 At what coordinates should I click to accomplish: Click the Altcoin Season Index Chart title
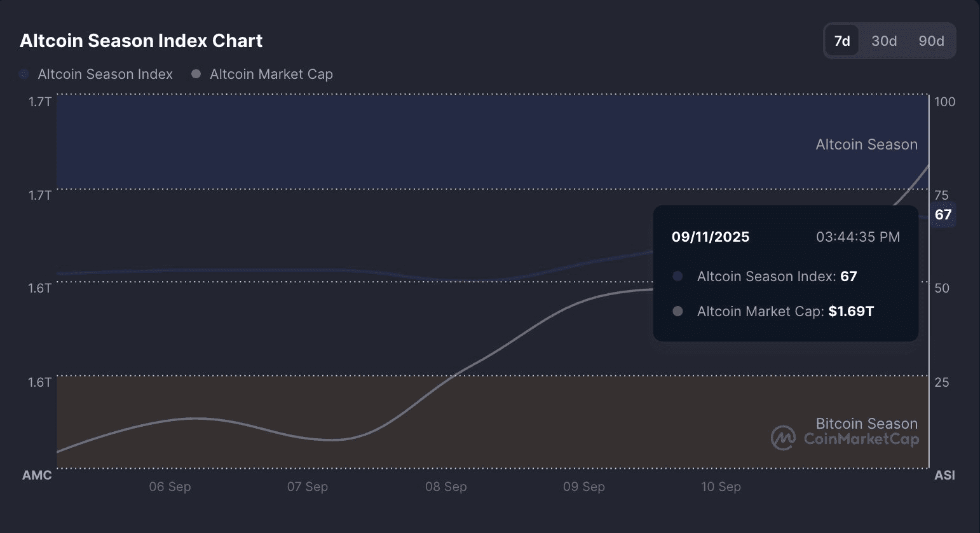pos(141,41)
